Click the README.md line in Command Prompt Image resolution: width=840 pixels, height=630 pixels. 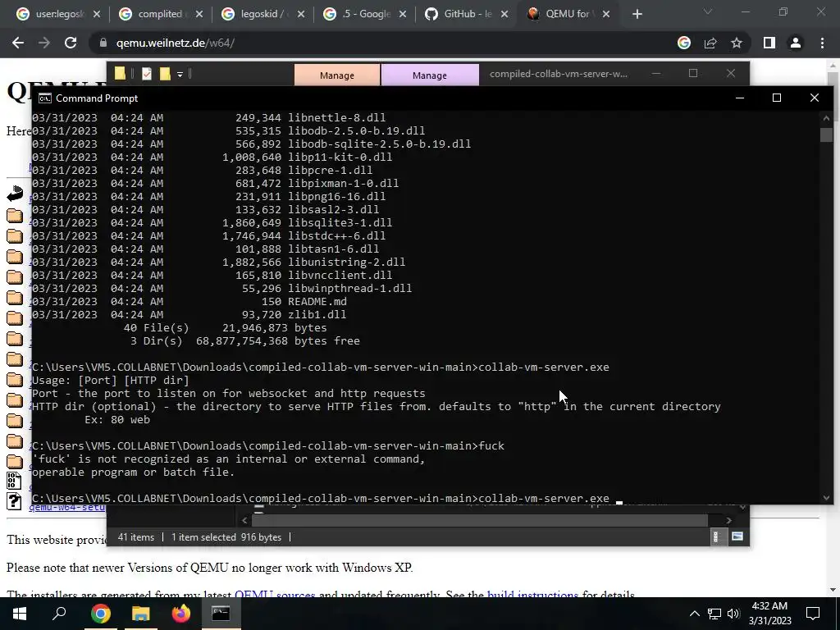(189, 302)
